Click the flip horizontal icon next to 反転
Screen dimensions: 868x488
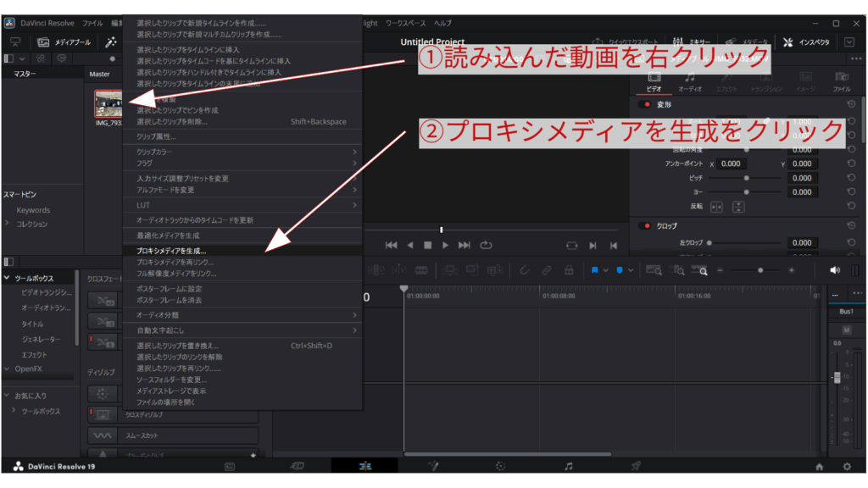[716, 207]
